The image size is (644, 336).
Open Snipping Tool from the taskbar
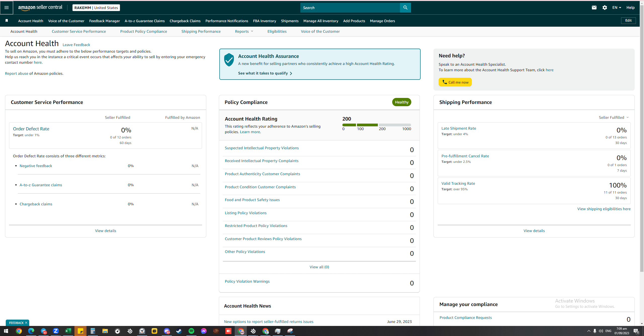[290, 331]
